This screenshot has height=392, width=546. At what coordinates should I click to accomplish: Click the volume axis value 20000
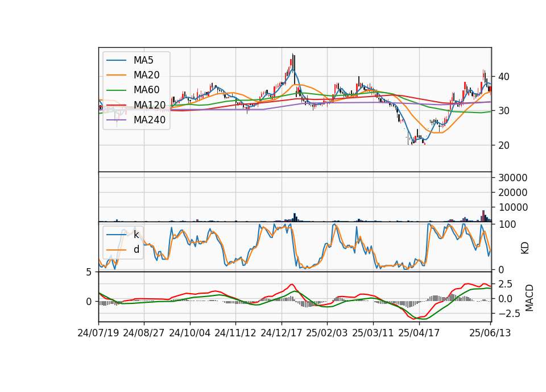pos(513,193)
